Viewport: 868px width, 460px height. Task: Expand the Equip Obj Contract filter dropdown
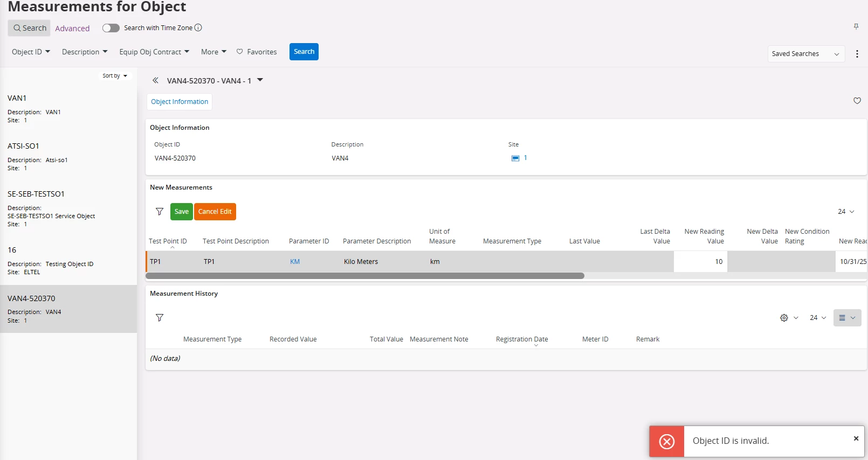(154, 52)
